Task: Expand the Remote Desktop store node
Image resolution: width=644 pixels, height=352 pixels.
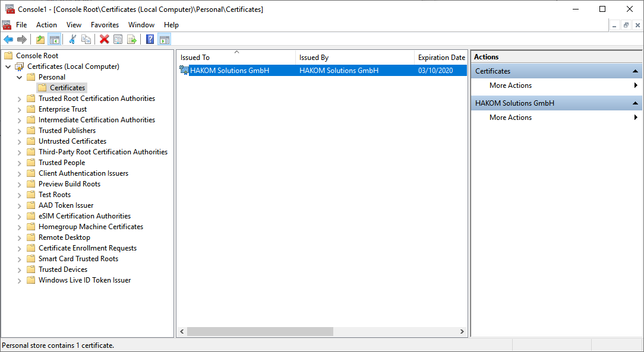Action: point(20,237)
